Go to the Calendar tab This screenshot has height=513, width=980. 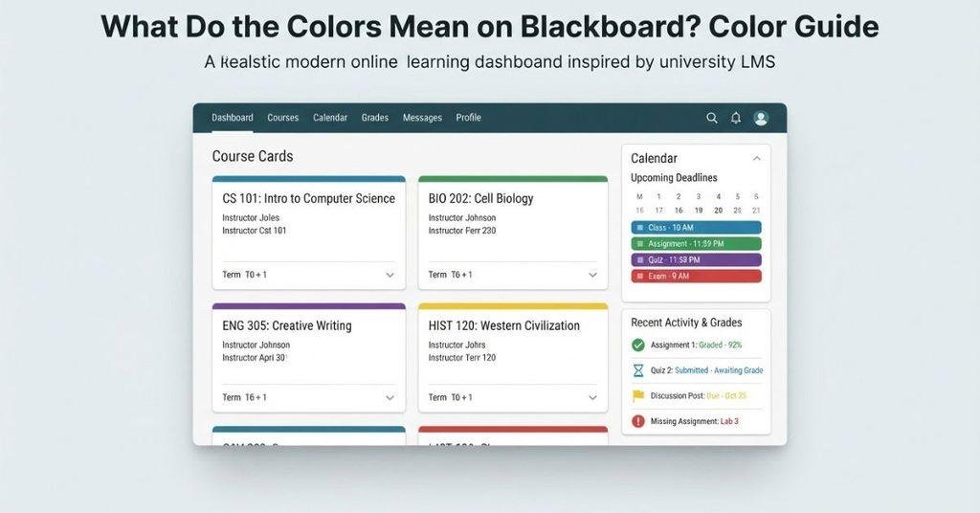click(x=330, y=118)
